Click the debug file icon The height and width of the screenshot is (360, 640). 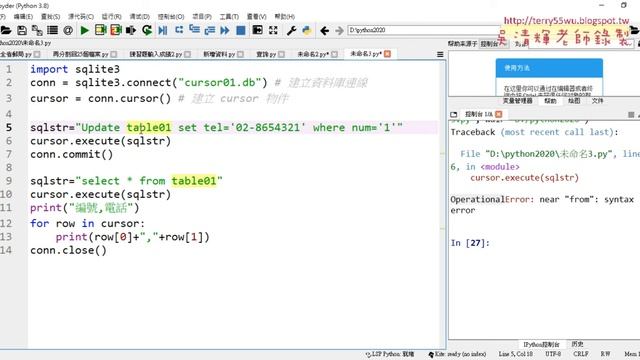click(x=163, y=30)
